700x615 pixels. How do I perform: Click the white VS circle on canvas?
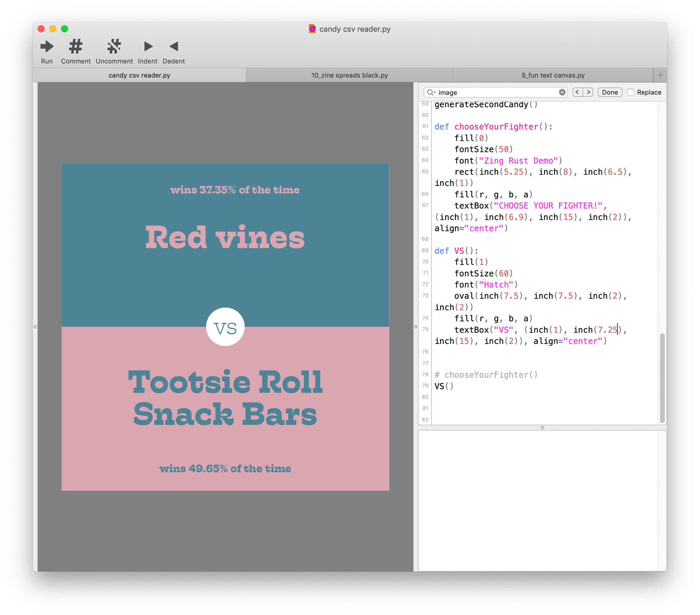(x=225, y=327)
